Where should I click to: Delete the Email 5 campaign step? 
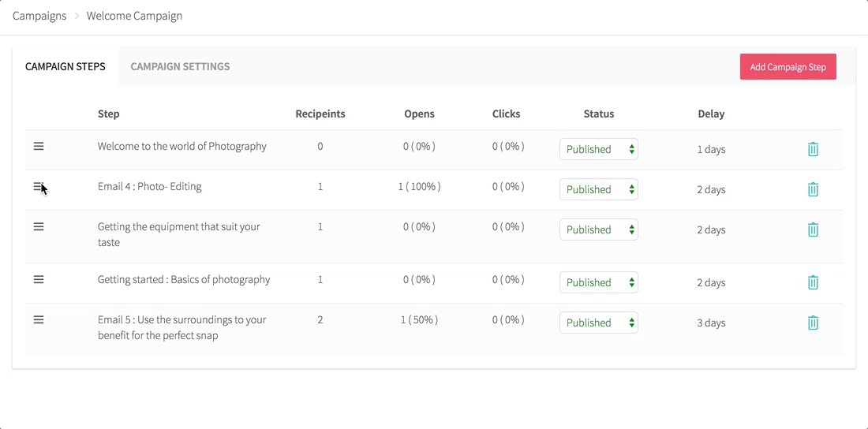[x=813, y=323]
